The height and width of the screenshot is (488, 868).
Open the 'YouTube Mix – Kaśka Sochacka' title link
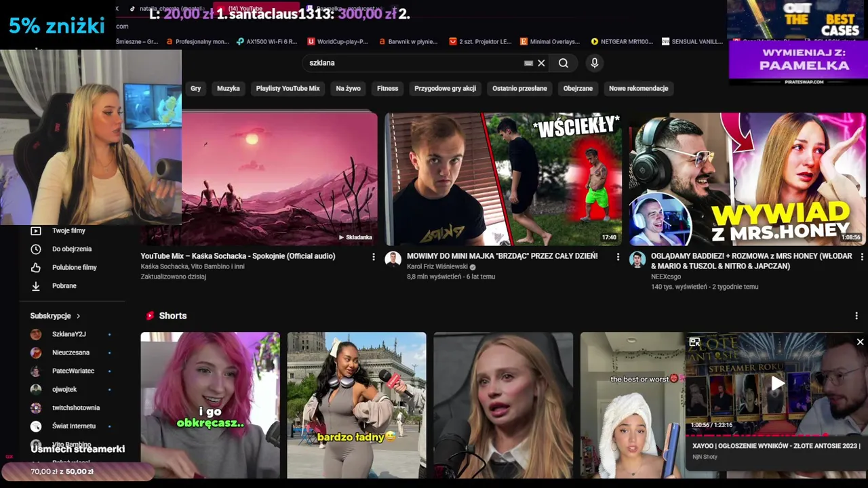coord(238,256)
